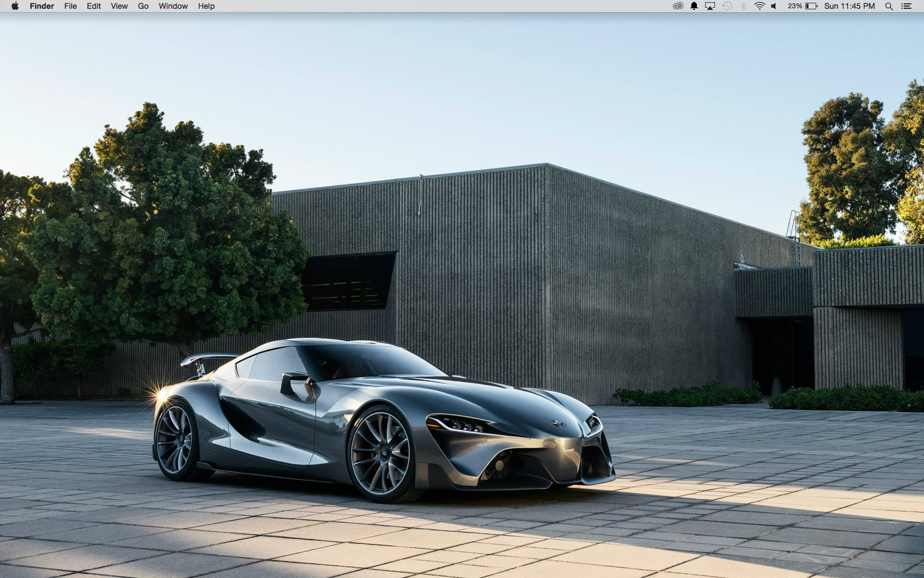Open the View menu
Image resolution: width=924 pixels, height=578 pixels.
(x=119, y=6)
